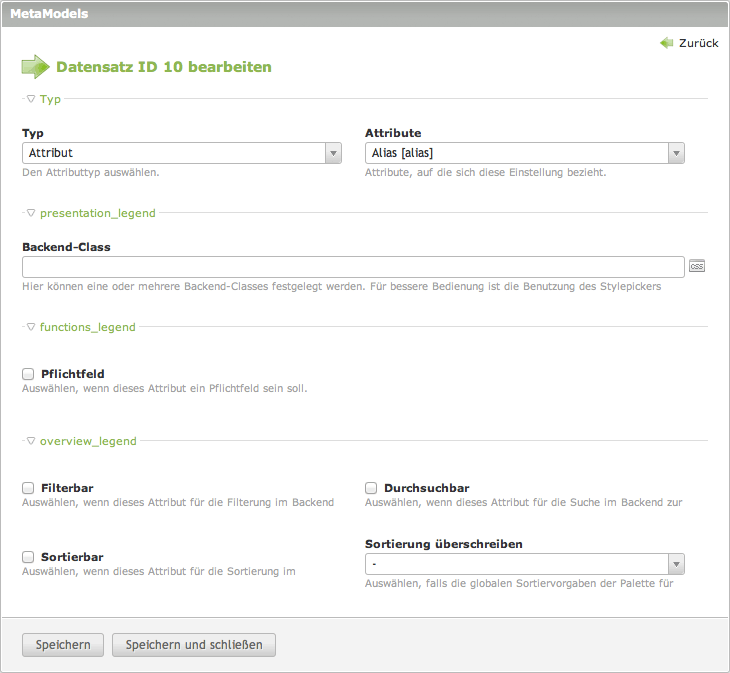Click the large green edit arrow icon

pos(35,67)
